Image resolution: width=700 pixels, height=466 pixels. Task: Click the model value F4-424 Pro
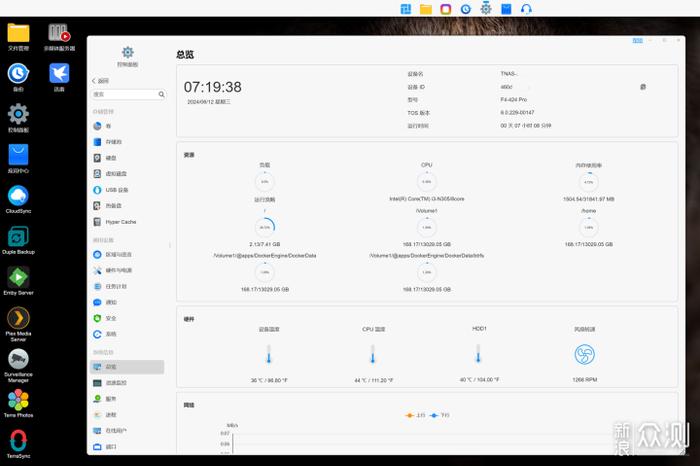click(513, 100)
